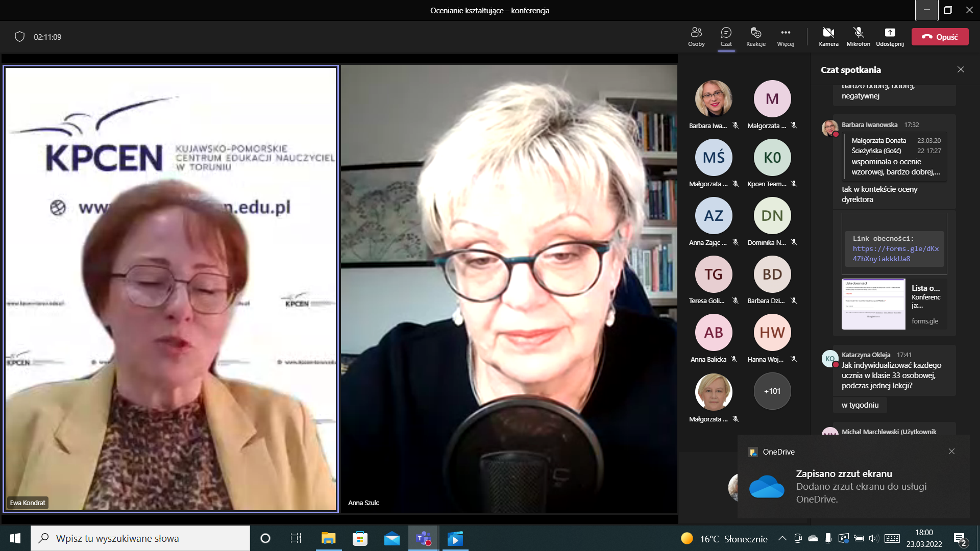
Task: Select Barbara Iwanowska participant avatar
Action: [x=713, y=98]
